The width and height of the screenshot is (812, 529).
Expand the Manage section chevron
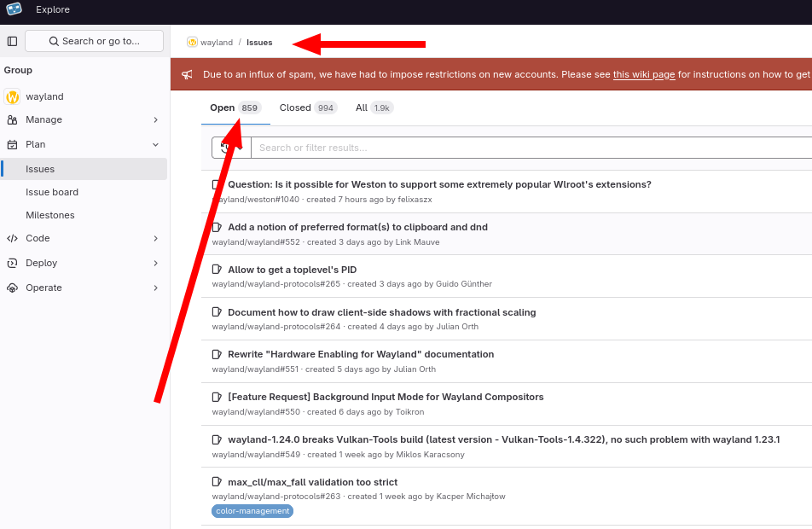pos(155,119)
